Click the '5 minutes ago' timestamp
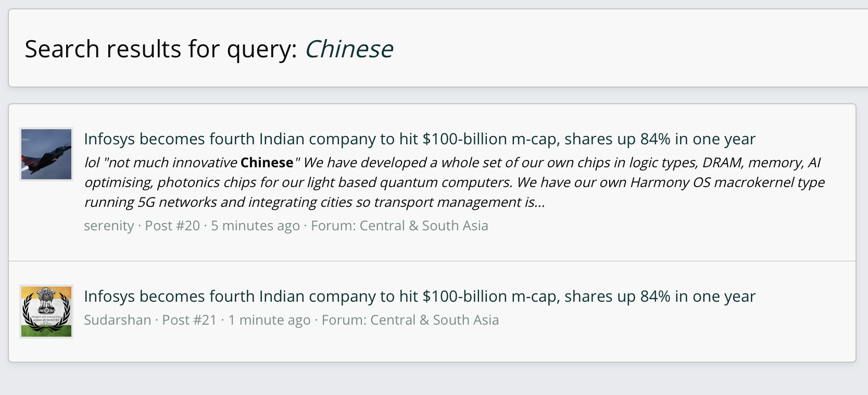Viewport: 868px width, 395px height. [256, 226]
